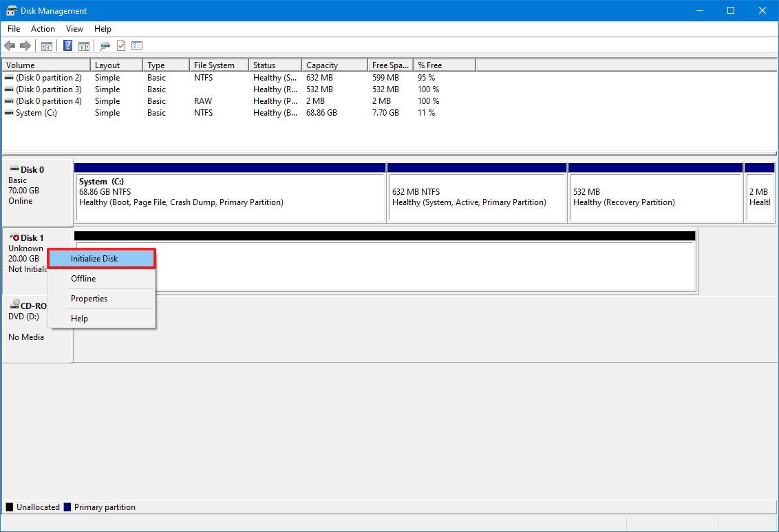
Task: Click the Free Space column header
Action: point(389,64)
